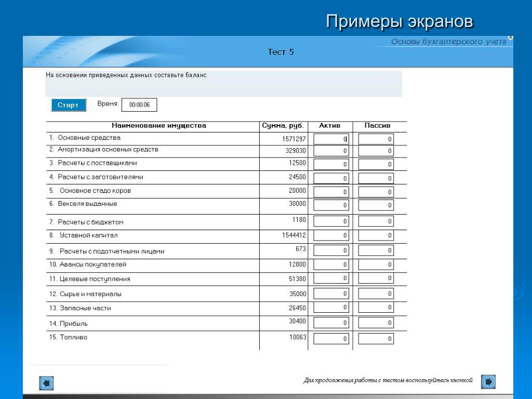
Task: Click the row label Топливо
Action: (74, 337)
